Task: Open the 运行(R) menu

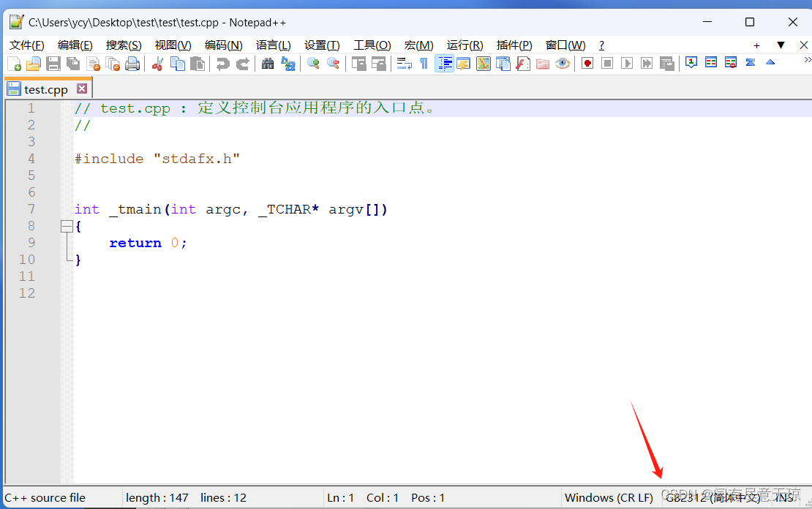Action: click(465, 45)
